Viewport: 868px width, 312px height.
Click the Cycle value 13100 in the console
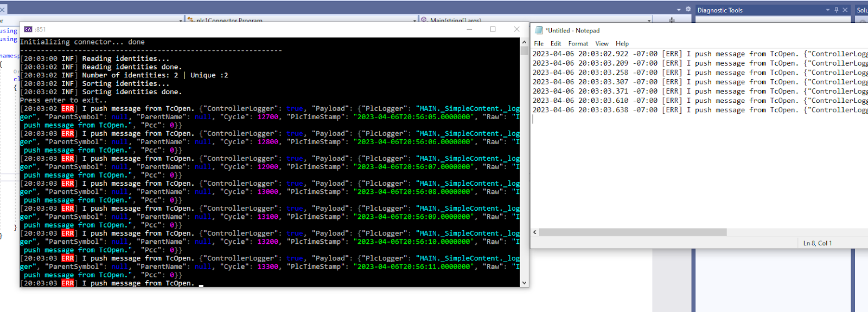268,216
